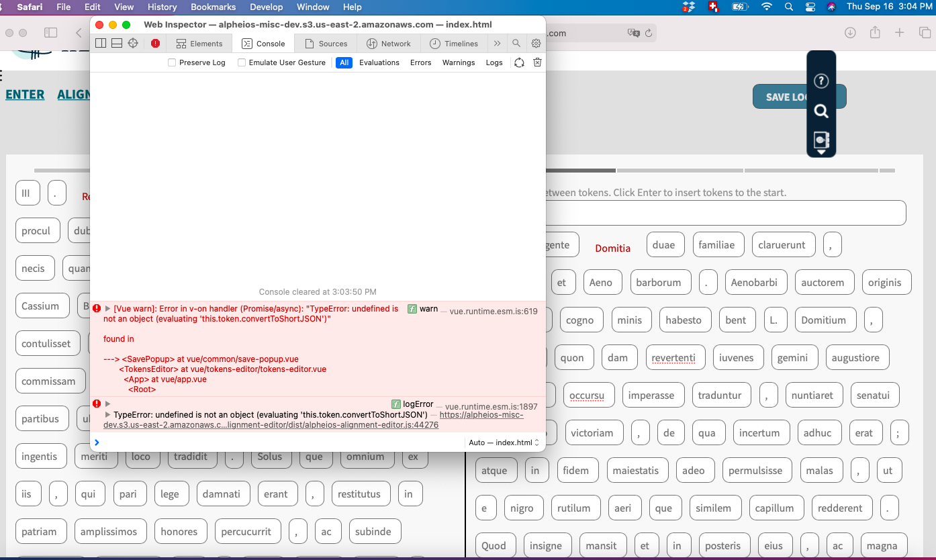Click the red issues badge in inspector toolbar
This screenshot has width=936, height=560.
(x=155, y=43)
